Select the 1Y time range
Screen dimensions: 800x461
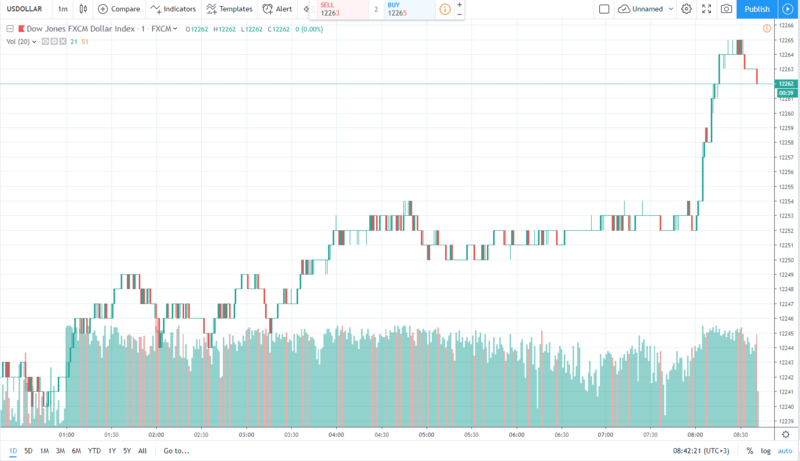112,451
